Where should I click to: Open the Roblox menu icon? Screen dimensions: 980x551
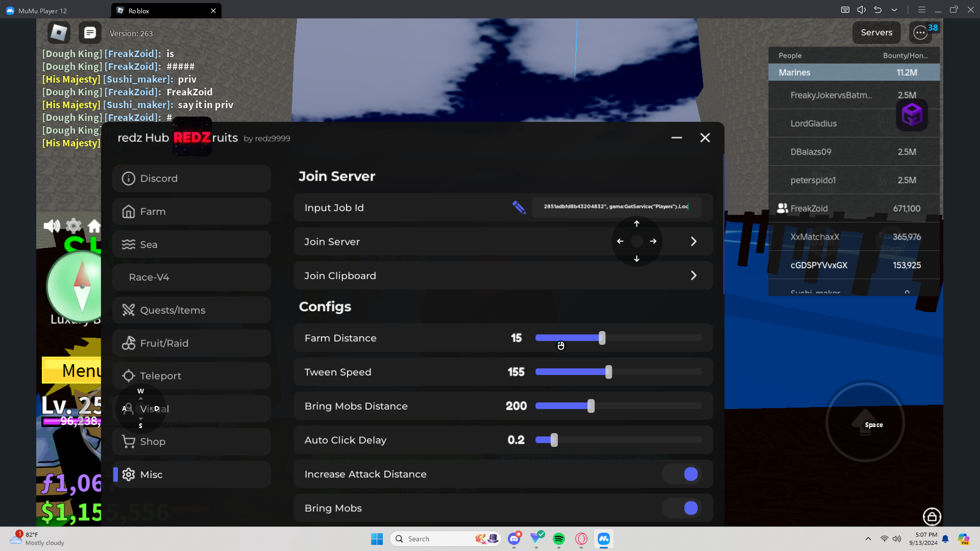pyautogui.click(x=59, y=33)
